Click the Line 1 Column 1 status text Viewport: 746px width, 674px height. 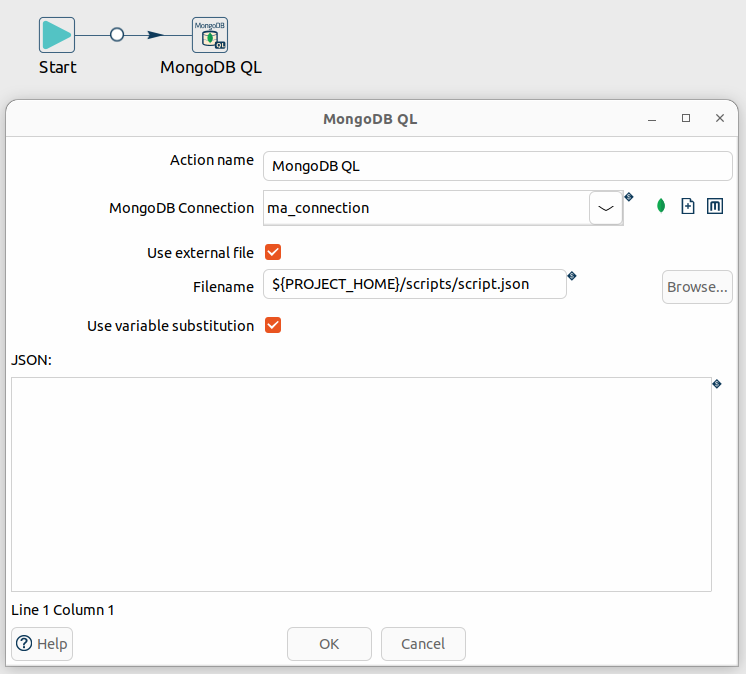point(63,610)
